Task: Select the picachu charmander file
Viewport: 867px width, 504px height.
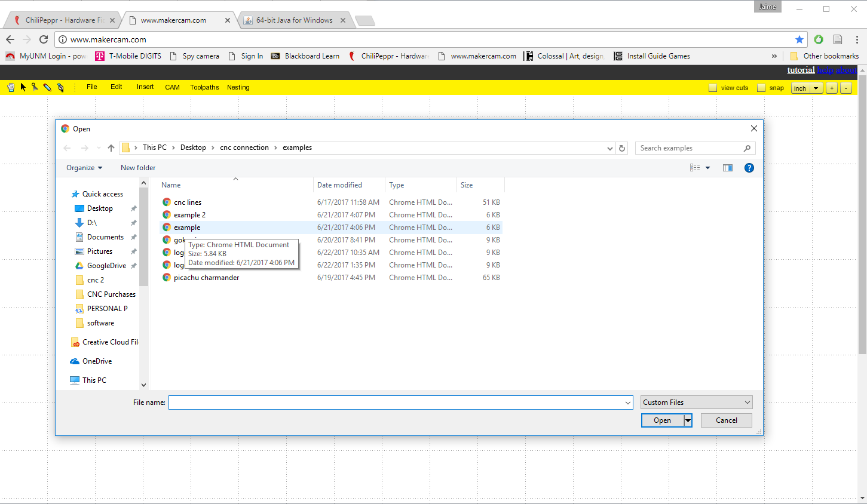Action: click(x=206, y=278)
